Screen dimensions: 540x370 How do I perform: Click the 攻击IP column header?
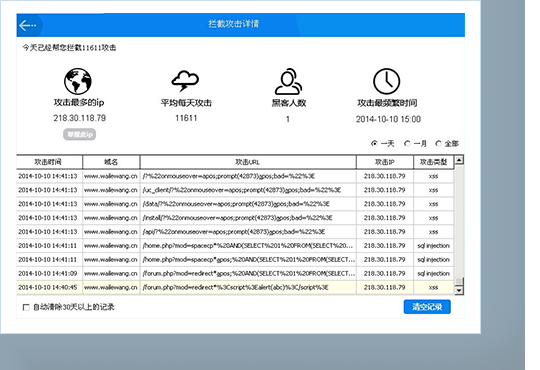tap(385, 162)
